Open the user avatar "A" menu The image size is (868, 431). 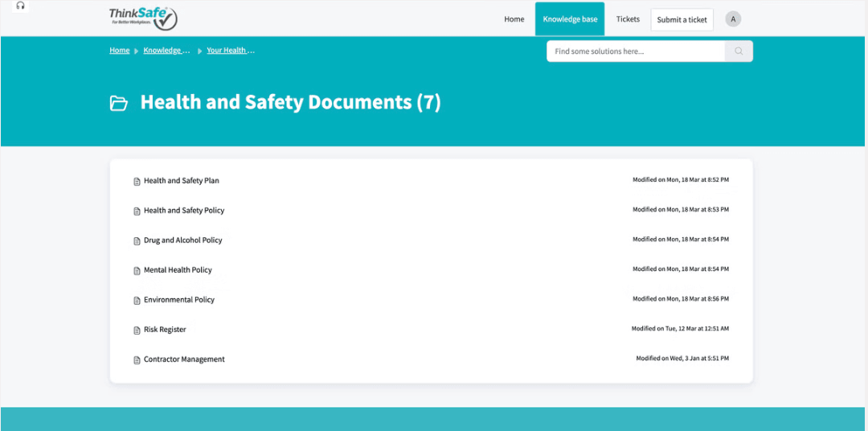pos(733,19)
